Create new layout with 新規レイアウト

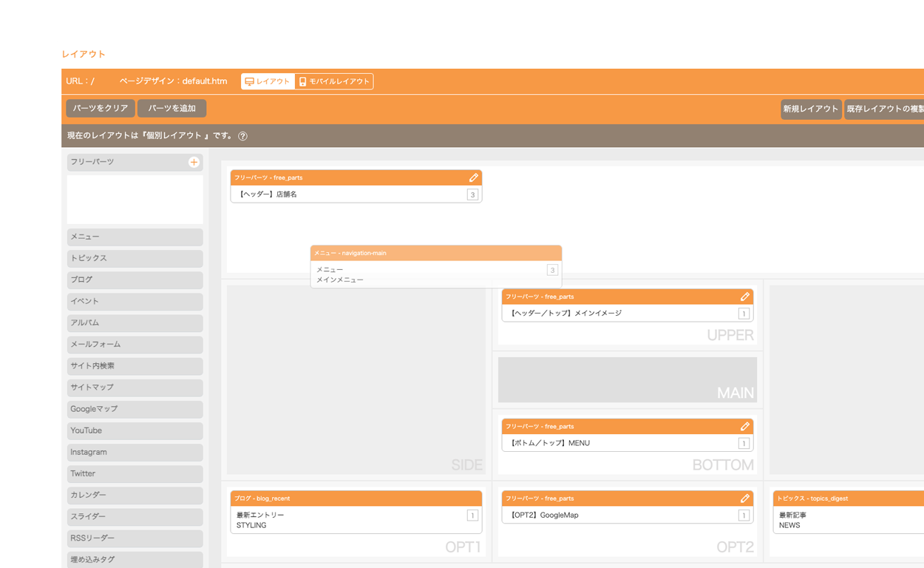[810, 109]
